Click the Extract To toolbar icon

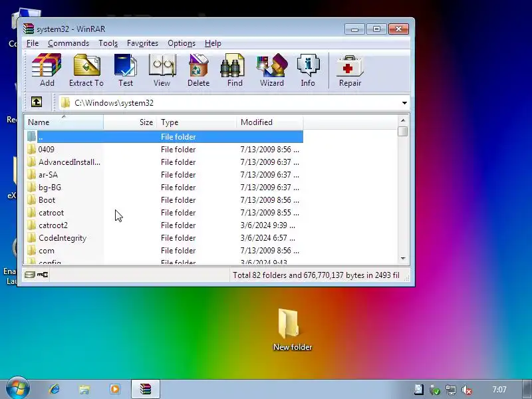coord(86,70)
